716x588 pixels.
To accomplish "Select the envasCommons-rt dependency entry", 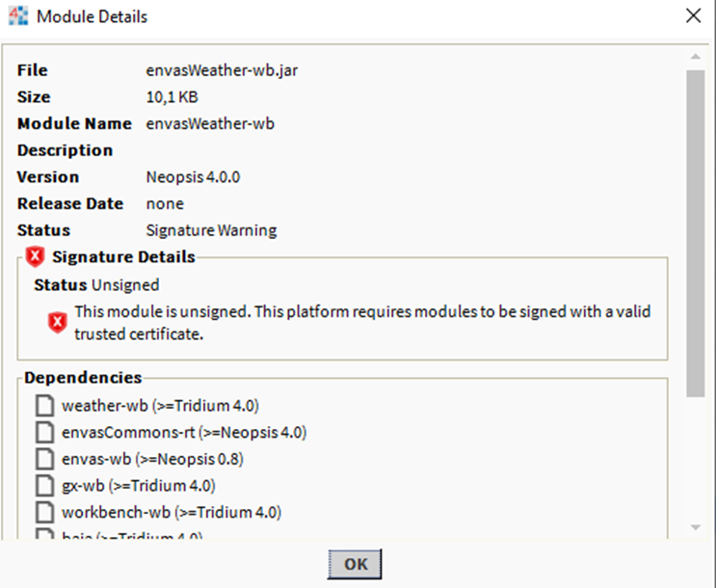I will [x=184, y=432].
